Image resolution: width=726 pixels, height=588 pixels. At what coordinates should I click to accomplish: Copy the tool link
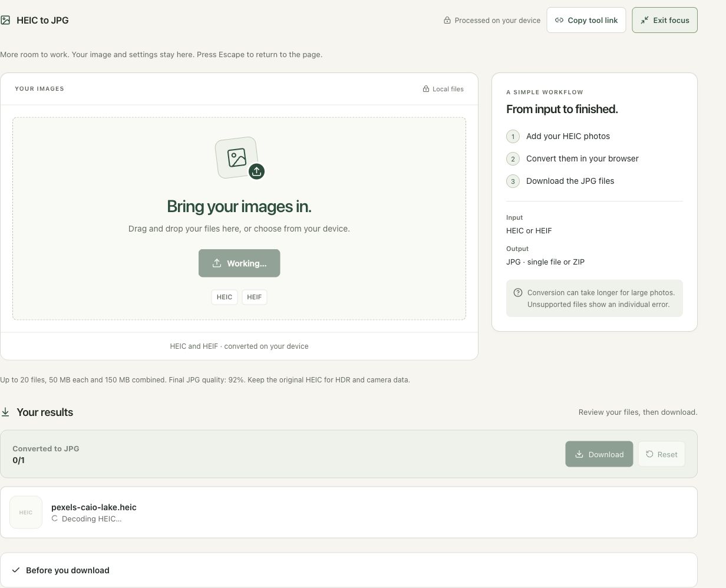click(x=586, y=20)
